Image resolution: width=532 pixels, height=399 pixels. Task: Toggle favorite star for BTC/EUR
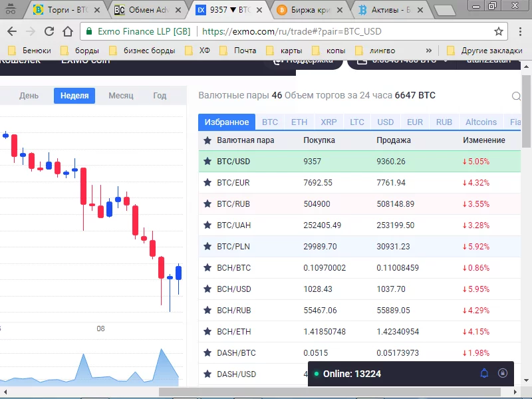click(x=207, y=182)
